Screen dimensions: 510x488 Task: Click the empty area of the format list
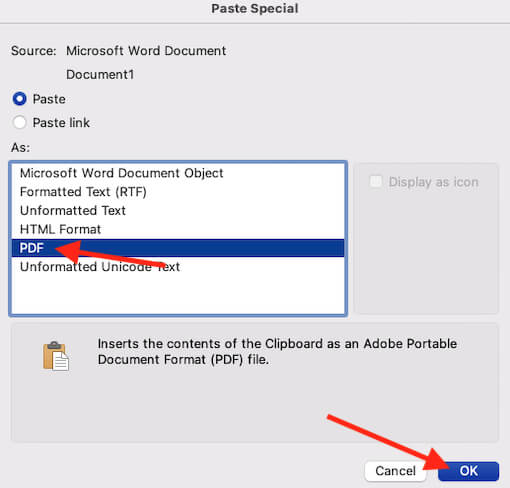(x=178, y=295)
